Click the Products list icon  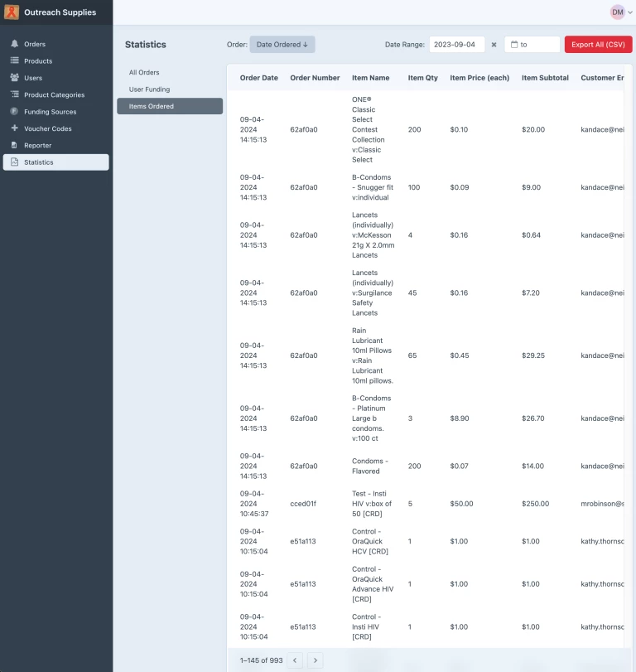coord(14,60)
